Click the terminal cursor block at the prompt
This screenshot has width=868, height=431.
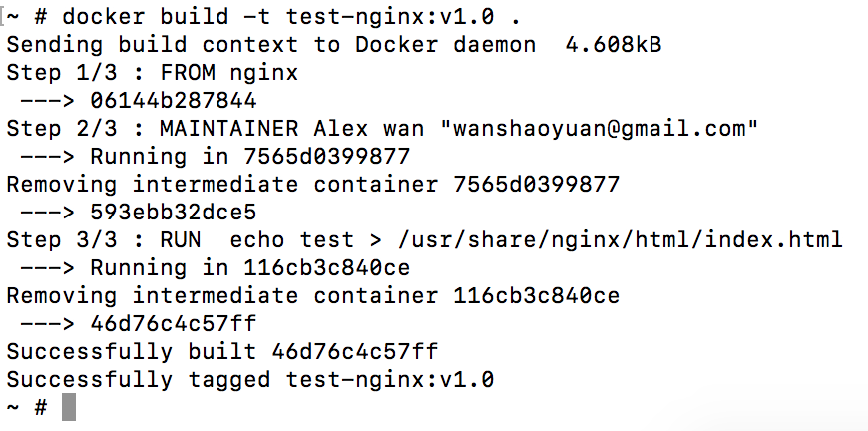pos(69,407)
